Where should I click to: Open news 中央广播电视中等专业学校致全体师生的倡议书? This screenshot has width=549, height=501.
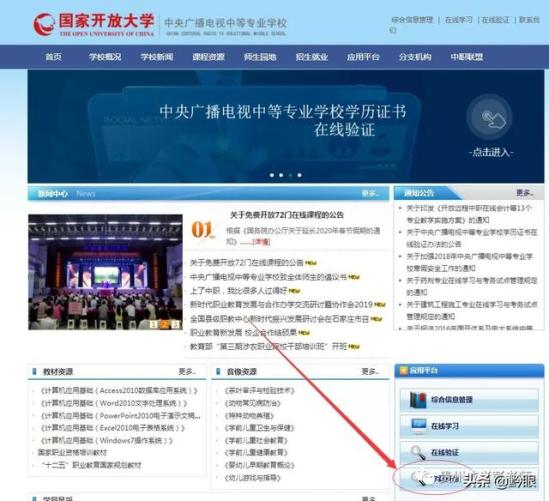click(268, 277)
